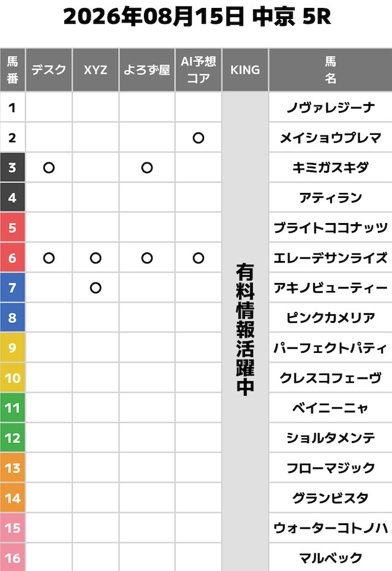Select the デスク circle mark for horse 3
Image resolution: width=392 pixels, height=571 pixels.
pos(49,168)
